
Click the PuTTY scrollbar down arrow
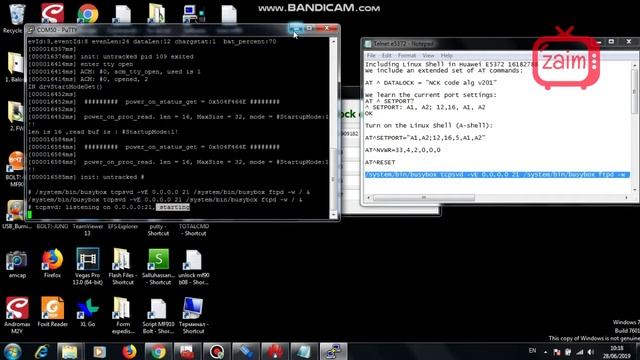[x=333, y=215]
